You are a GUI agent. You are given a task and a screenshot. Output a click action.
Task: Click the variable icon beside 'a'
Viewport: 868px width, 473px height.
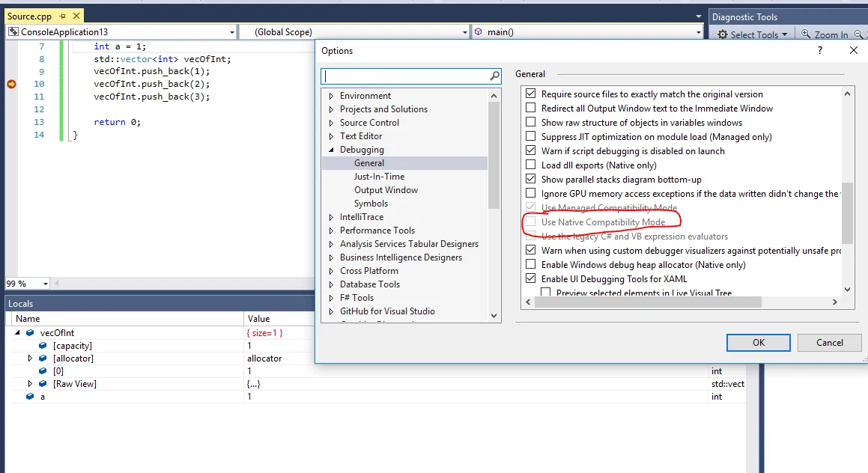coord(30,397)
